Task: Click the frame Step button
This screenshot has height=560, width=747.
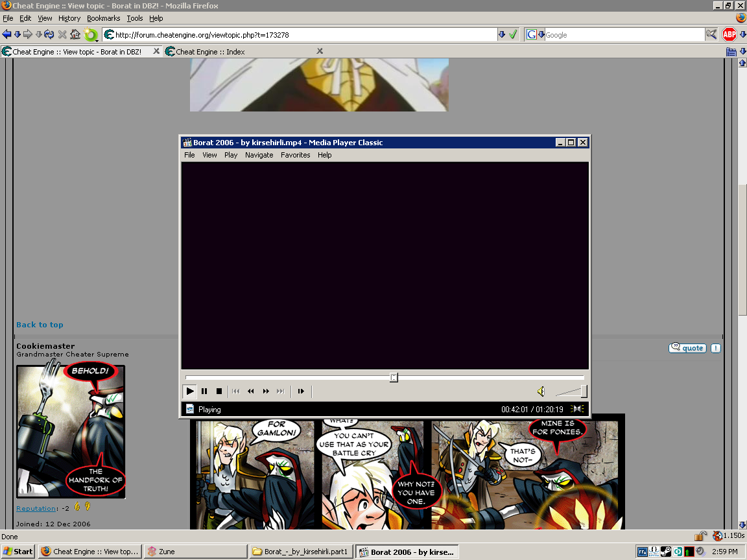Action: coord(301,391)
